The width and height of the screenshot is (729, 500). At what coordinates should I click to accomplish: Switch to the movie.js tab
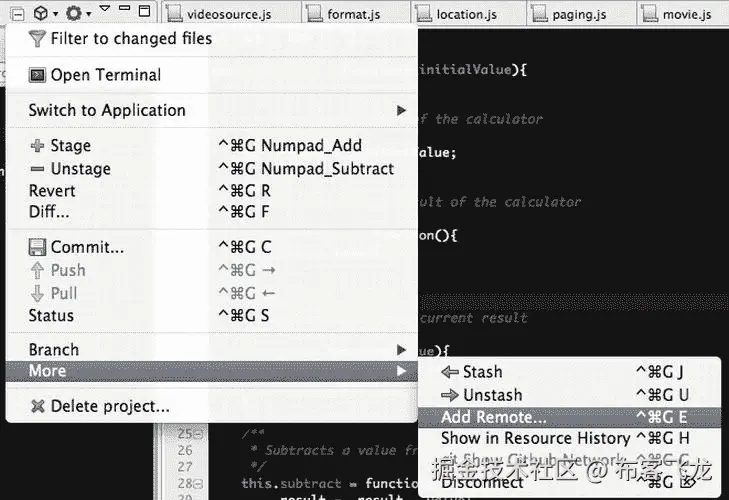click(683, 14)
